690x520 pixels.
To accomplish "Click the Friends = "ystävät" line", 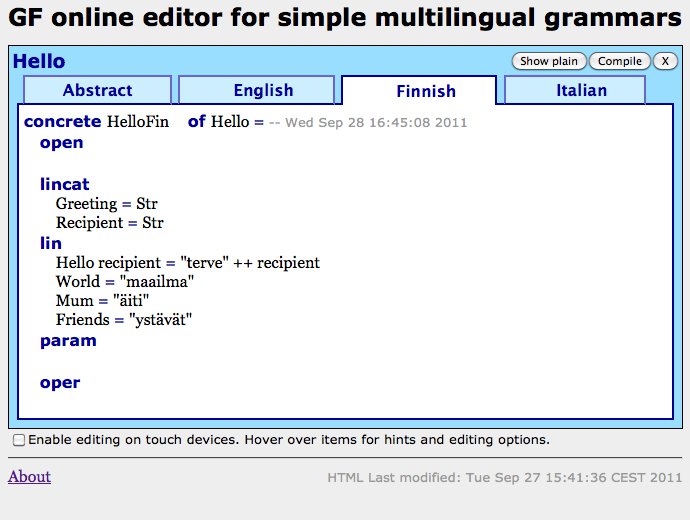I will (123, 320).
